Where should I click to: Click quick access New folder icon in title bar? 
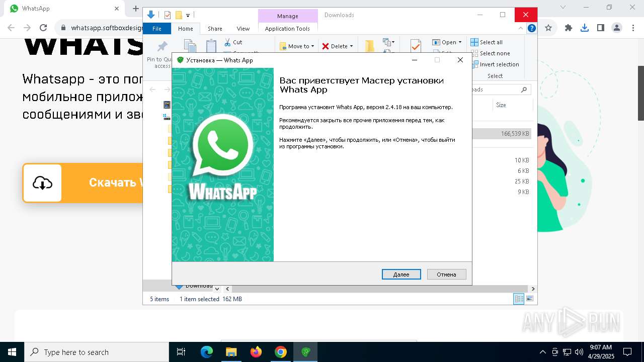179,15
